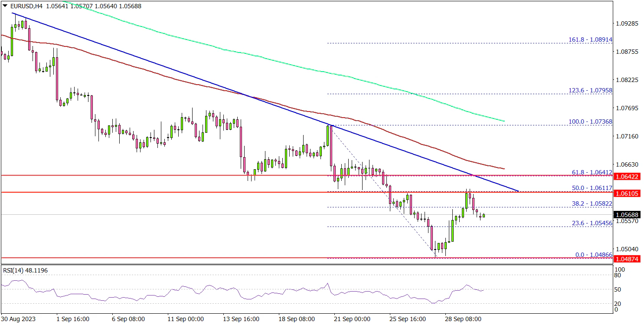Click the 38.2 - 1.05822 Fibonacci label
Screen dimensions: 644x325
point(592,204)
